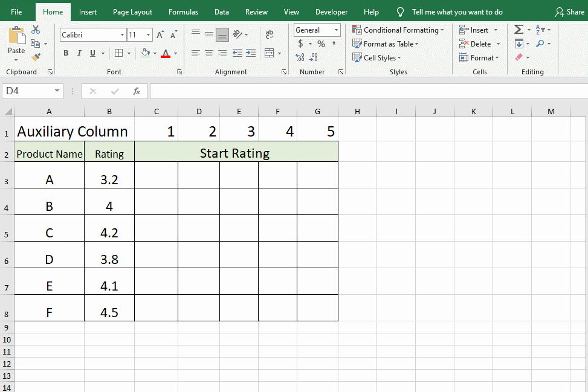Set Top Align for cell
The height and width of the screenshot is (392, 588).
(x=195, y=34)
